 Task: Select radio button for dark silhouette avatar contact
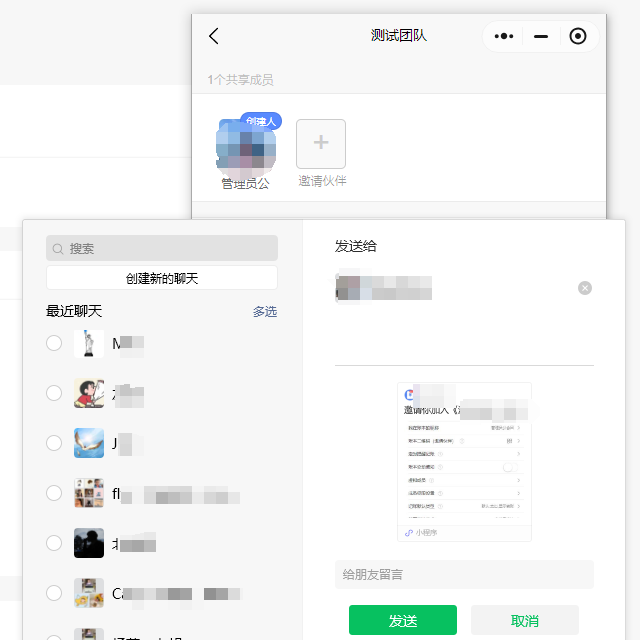[x=54, y=543]
